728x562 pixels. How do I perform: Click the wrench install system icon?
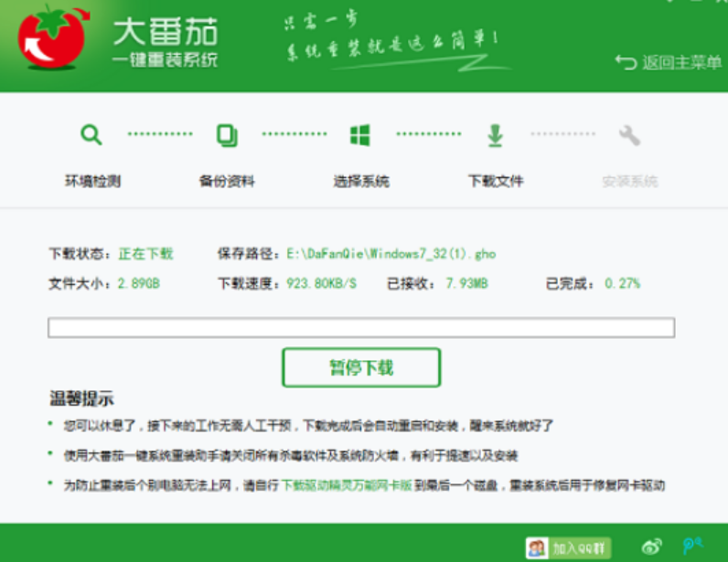click(x=629, y=135)
